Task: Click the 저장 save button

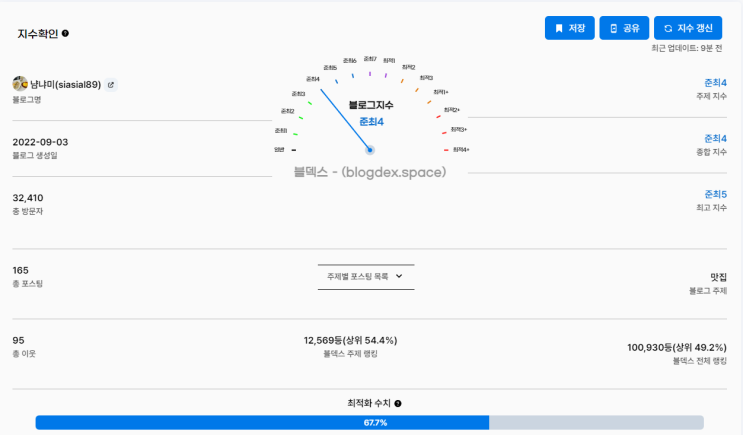Action: pos(570,28)
